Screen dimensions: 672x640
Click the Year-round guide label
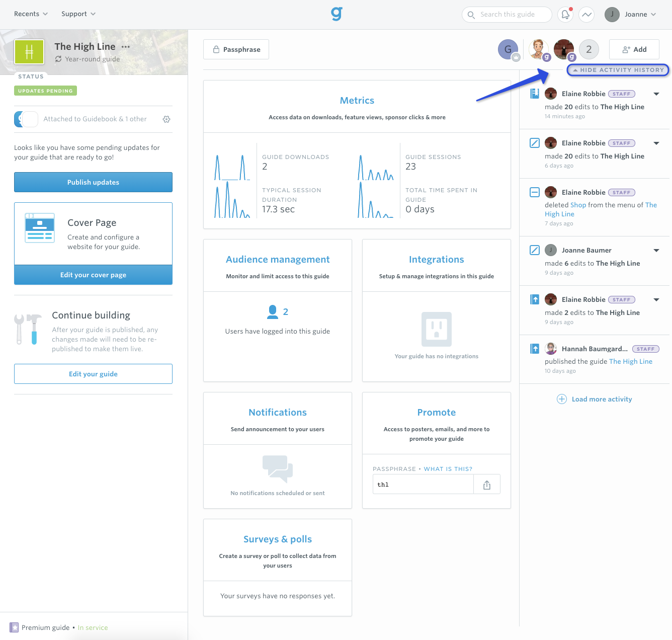click(93, 59)
